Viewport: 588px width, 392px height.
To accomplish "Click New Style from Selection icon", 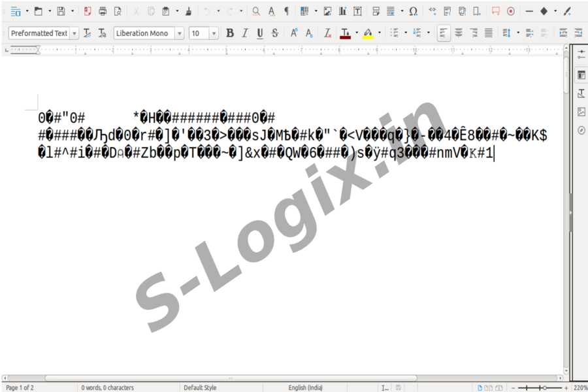I will (102, 33).
